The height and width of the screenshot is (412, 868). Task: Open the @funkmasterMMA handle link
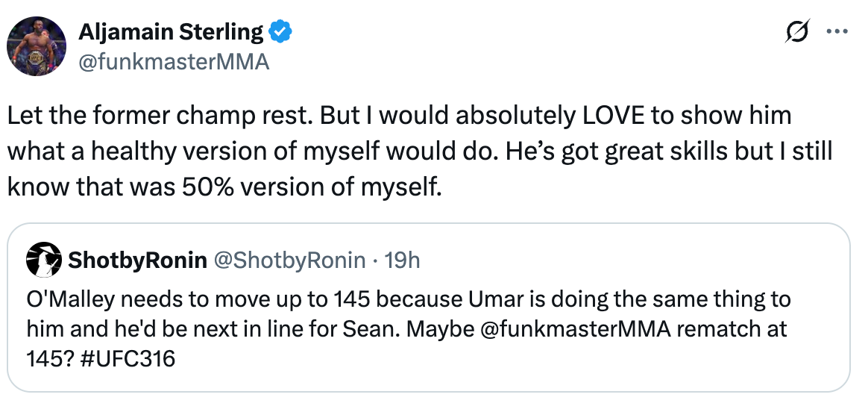tap(174, 62)
